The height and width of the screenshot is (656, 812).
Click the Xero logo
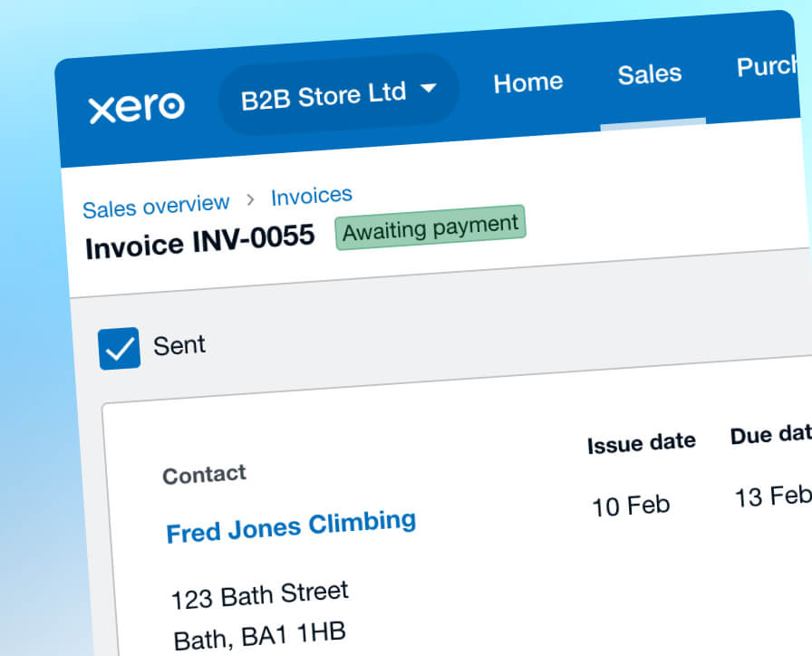coord(136,106)
